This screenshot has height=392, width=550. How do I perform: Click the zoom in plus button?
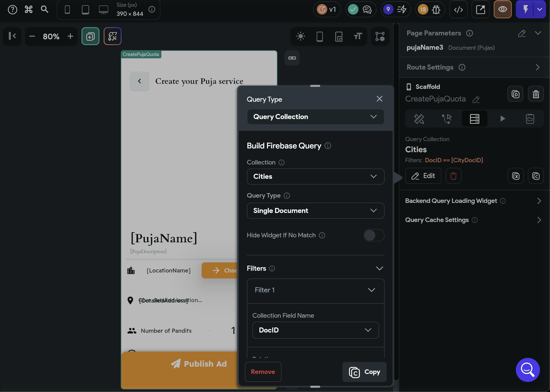point(70,36)
